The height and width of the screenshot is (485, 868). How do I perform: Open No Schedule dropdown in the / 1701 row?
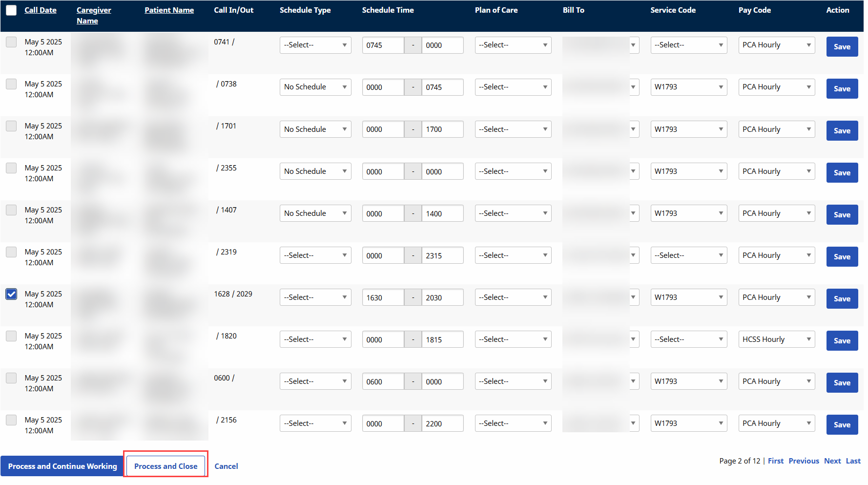pos(315,129)
